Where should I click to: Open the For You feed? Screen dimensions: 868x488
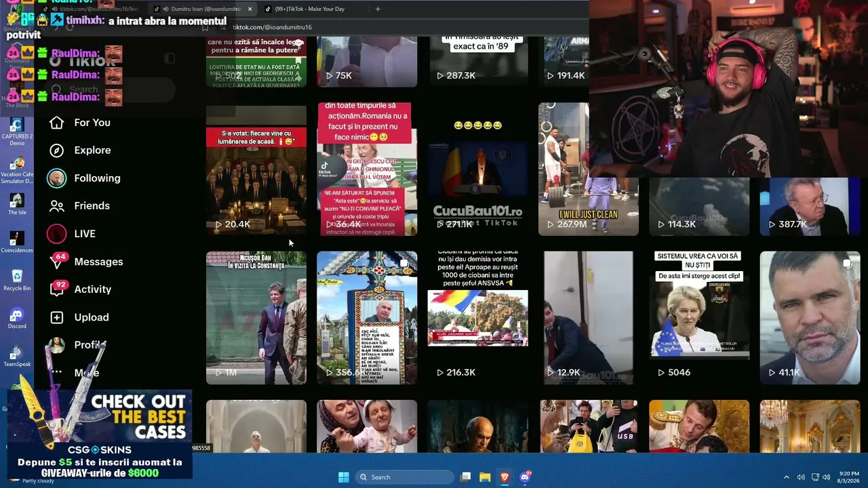79,123
